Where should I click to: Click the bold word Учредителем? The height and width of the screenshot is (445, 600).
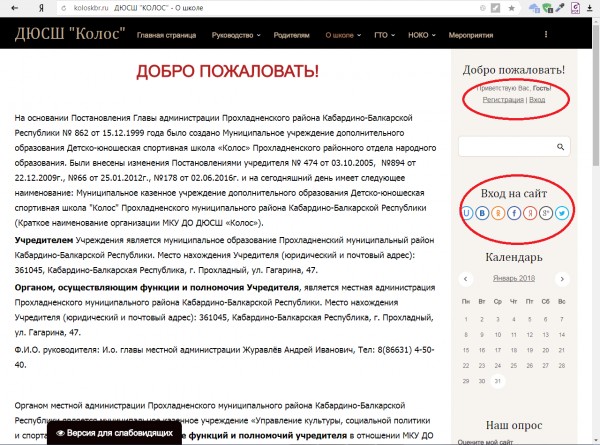(44, 240)
